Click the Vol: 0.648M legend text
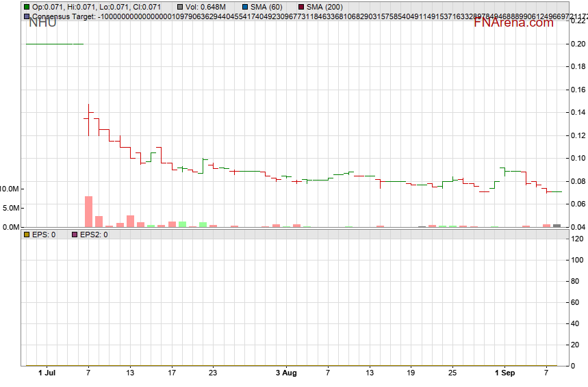588x387 pixels. pos(205,7)
